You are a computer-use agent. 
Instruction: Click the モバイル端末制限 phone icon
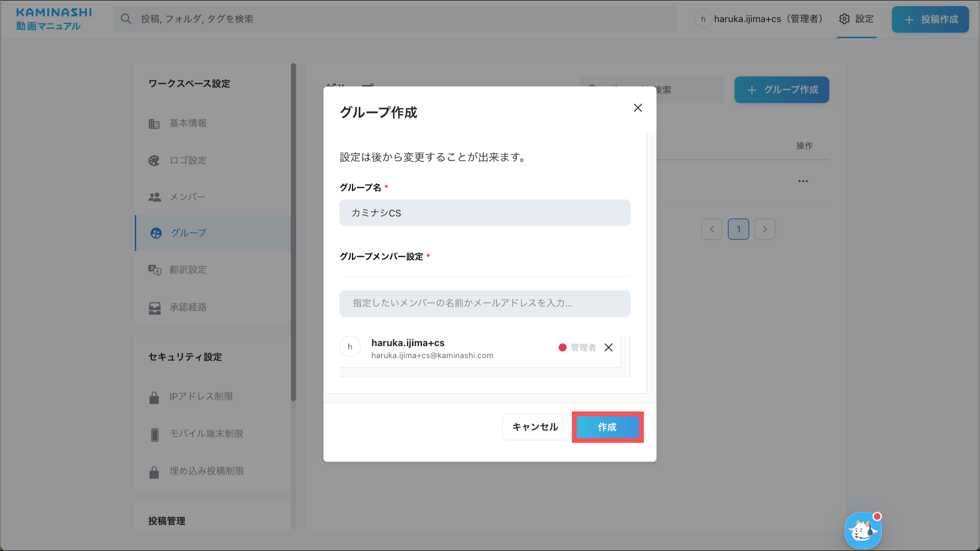(155, 435)
